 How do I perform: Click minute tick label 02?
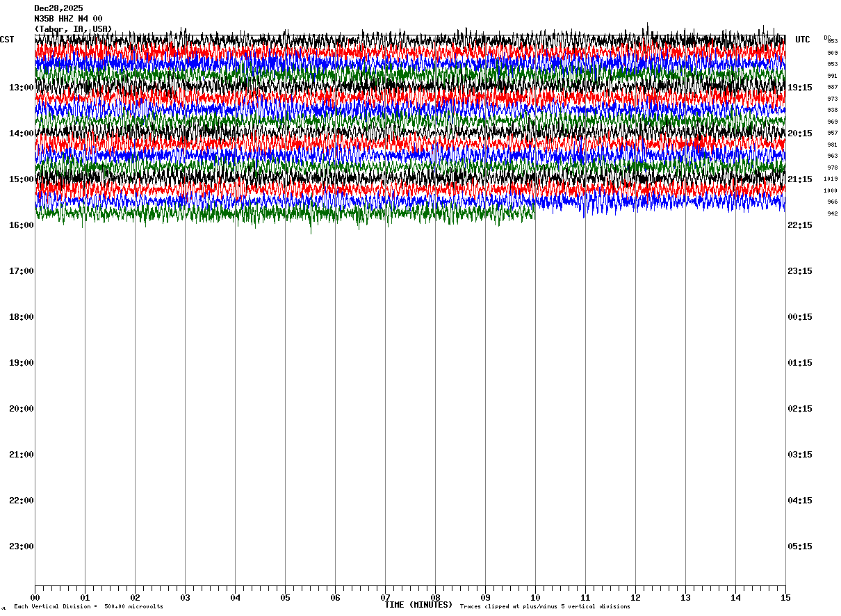tap(136, 598)
